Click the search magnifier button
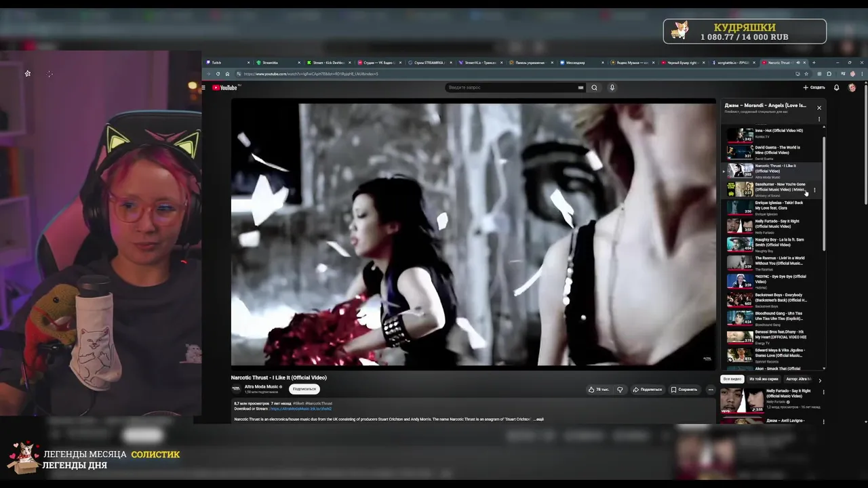 pos(594,87)
